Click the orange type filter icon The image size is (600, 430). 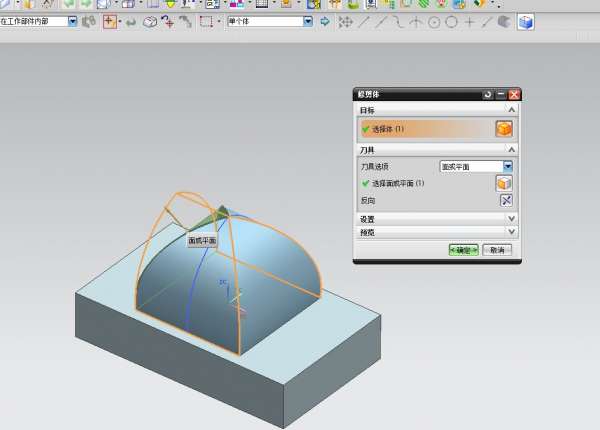point(109,22)
